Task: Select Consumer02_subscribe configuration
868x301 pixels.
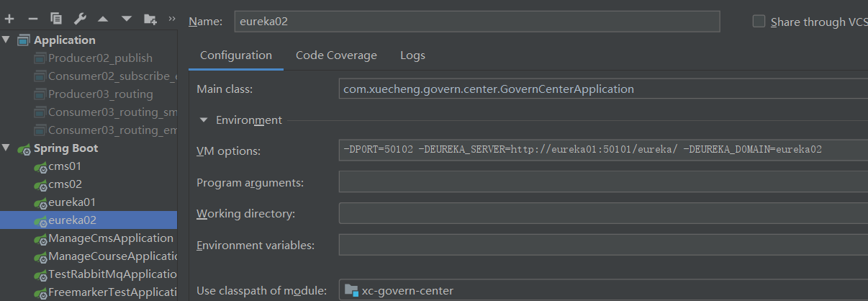Action: coord(112,76)
